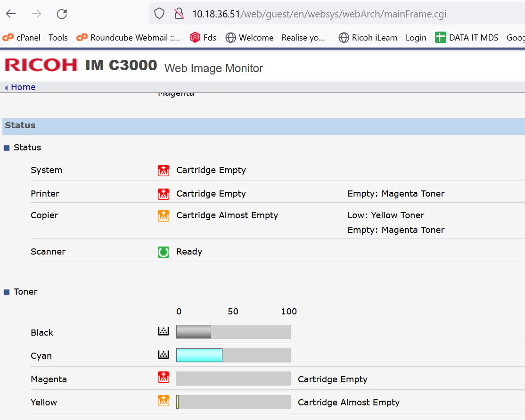Click Magenta empty cartridge red icon
Viewport: 525px width, 420px height.
pyautogui.click(x=164, y=377)
